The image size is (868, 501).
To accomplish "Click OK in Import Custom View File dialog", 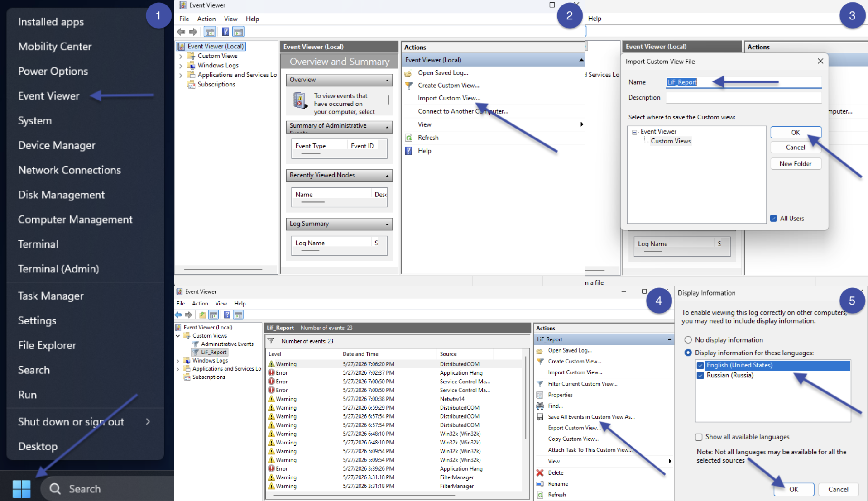I will coord(796,132).
